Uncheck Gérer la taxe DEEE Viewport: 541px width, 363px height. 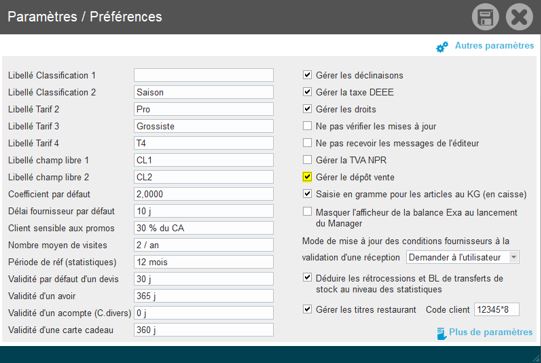click(x=307, y=91)
